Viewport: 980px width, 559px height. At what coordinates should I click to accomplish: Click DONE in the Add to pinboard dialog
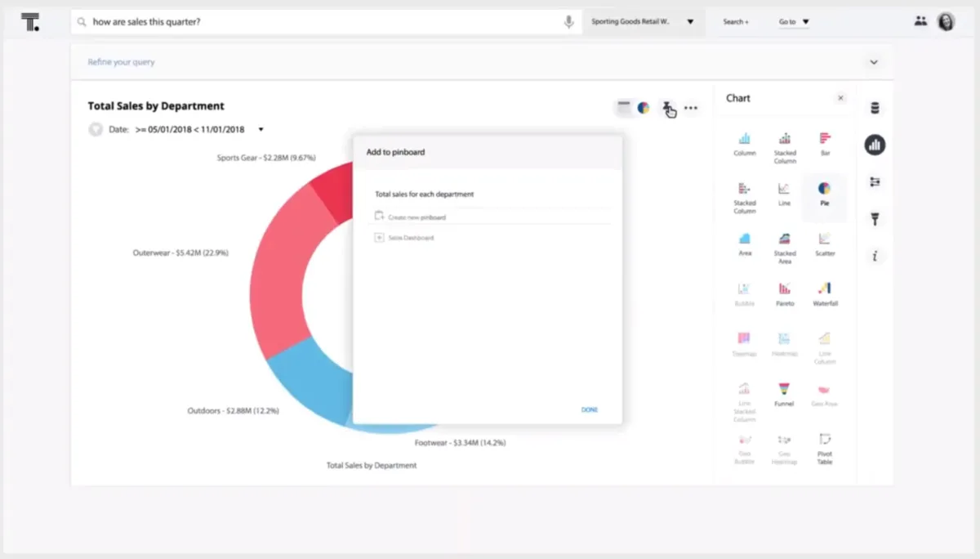point(590,409)
